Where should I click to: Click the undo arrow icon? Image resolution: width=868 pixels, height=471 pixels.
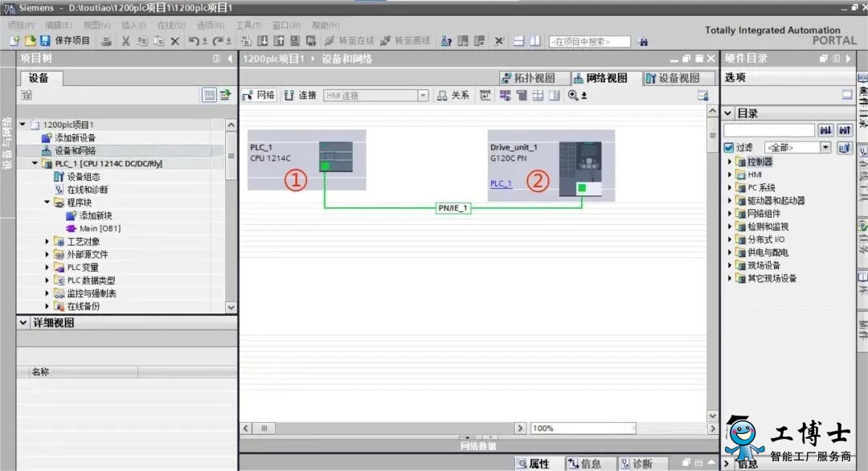(194, 41)
